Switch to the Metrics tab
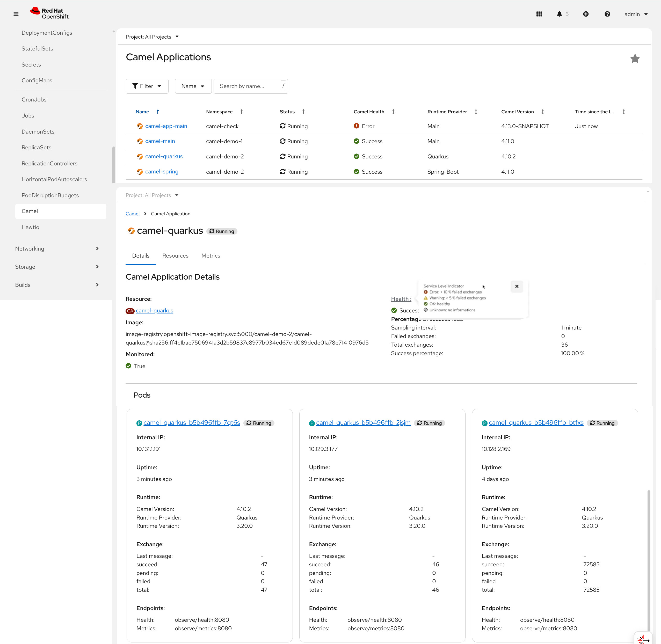Screen dimensions: 661x644 click(210, 256)
